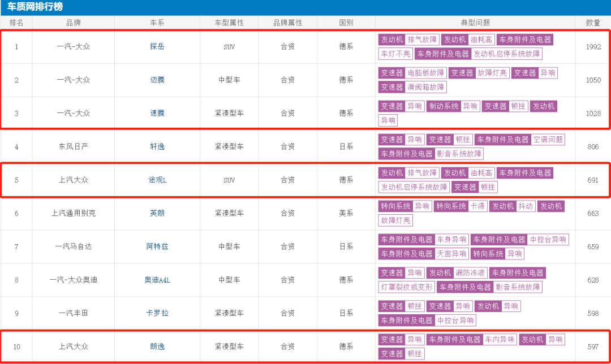The image size is (611, 364).
Task: Click the 东风日产 brand cell
Action: click(x=73, y=147)
